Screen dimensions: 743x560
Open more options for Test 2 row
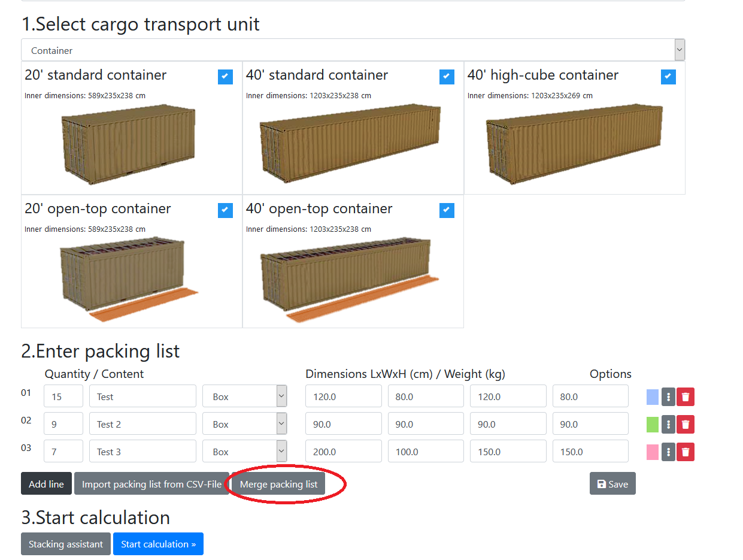(668, 424)
